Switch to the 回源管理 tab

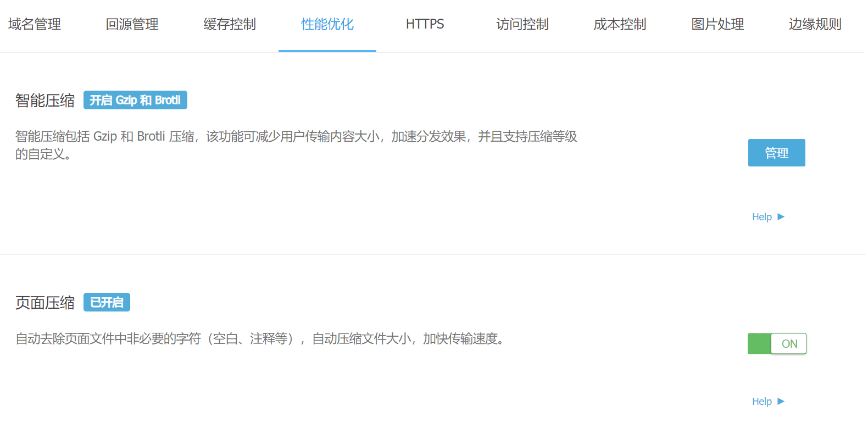pyautogui.click(x=132, y=24)
